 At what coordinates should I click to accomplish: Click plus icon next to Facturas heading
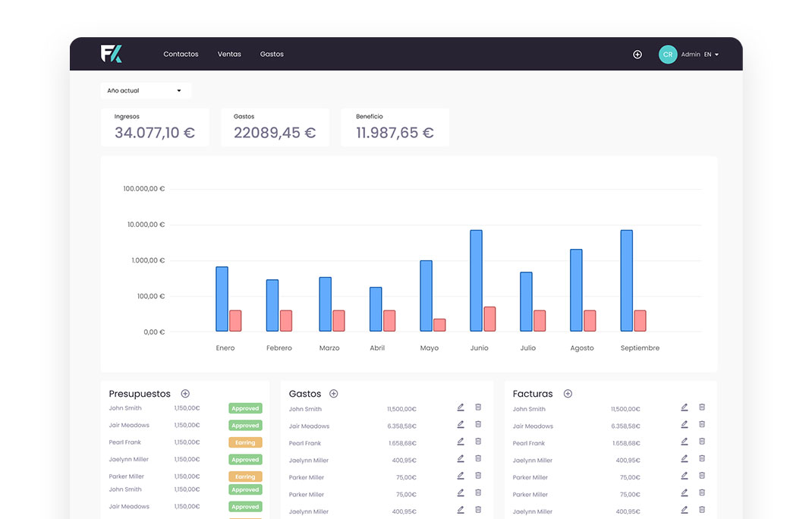[x=568, y=394]
